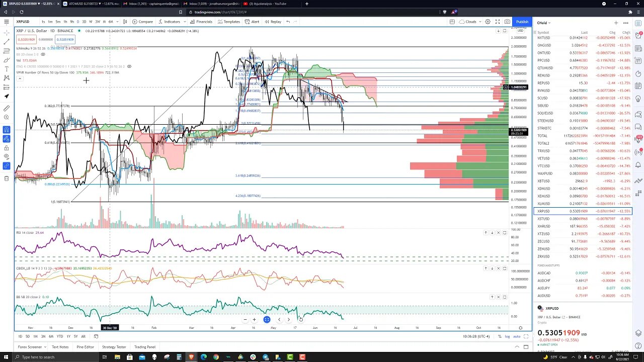644x362 pixels.
Task: Select the trend line drawing tool
Action: 6,42
